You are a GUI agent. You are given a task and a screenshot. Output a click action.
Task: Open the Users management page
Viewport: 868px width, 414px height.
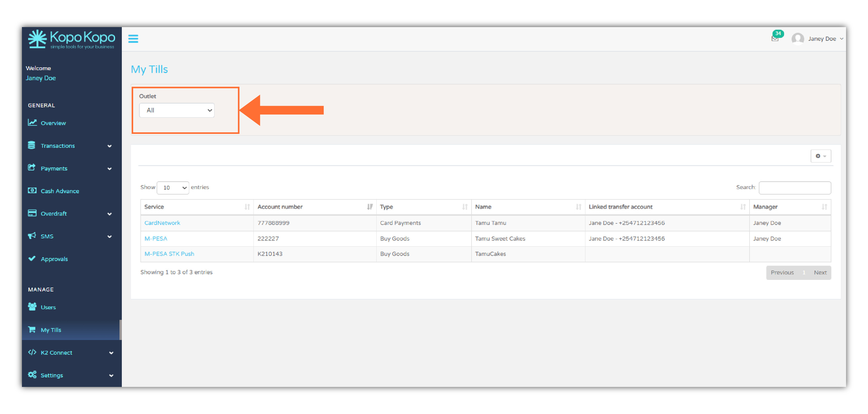coord(48,307)
